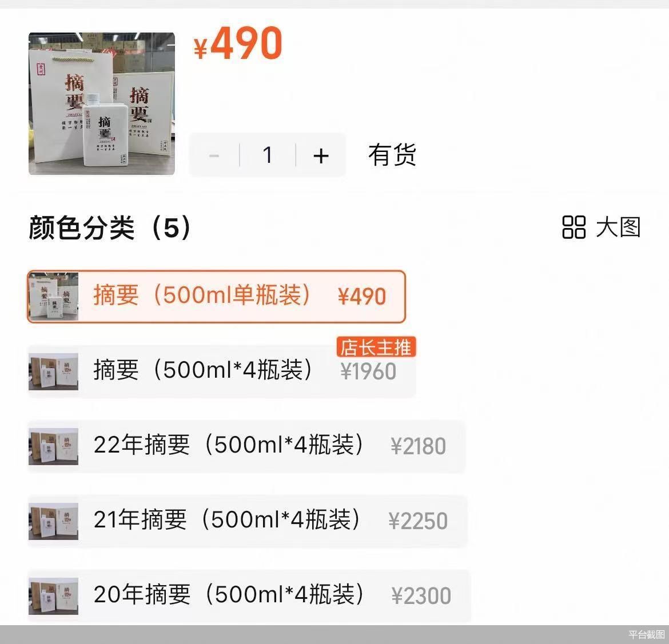Viewport: 669px width, 644px height.
Task: Click thumbnail of the 20年摘要 option
Action: point(53,596)
